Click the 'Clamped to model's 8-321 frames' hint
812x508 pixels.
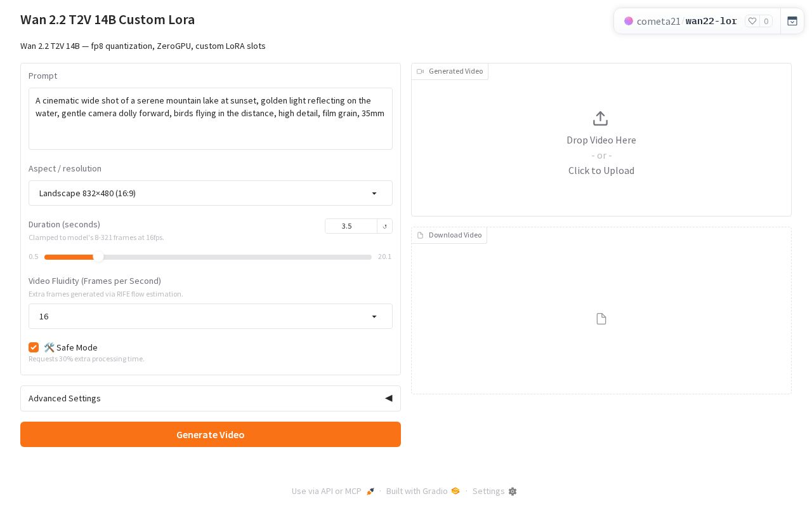(96, 237)
